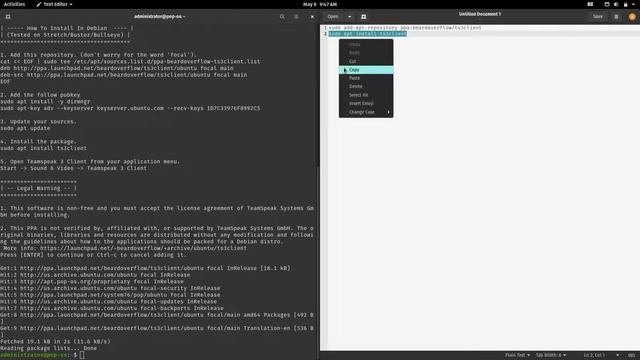The width and height of the screenshot is (640, 360).
Task: Click the 'Reading package lists... Done' line
Action: tap(48, 349)
